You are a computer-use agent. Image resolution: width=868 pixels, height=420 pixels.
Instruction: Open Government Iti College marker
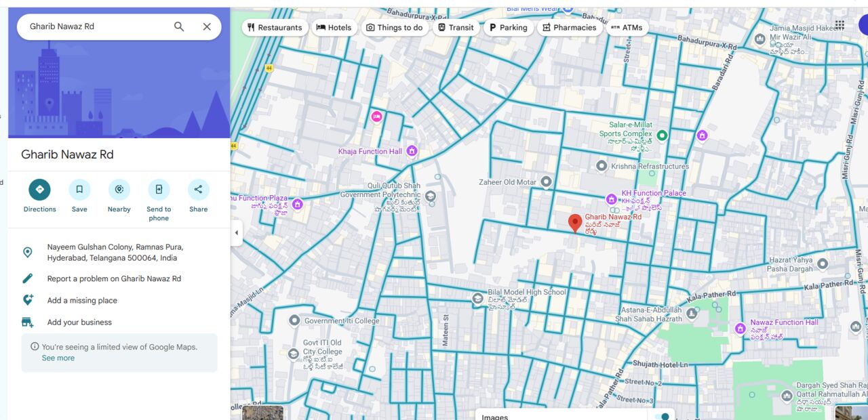tap(294, 320)
